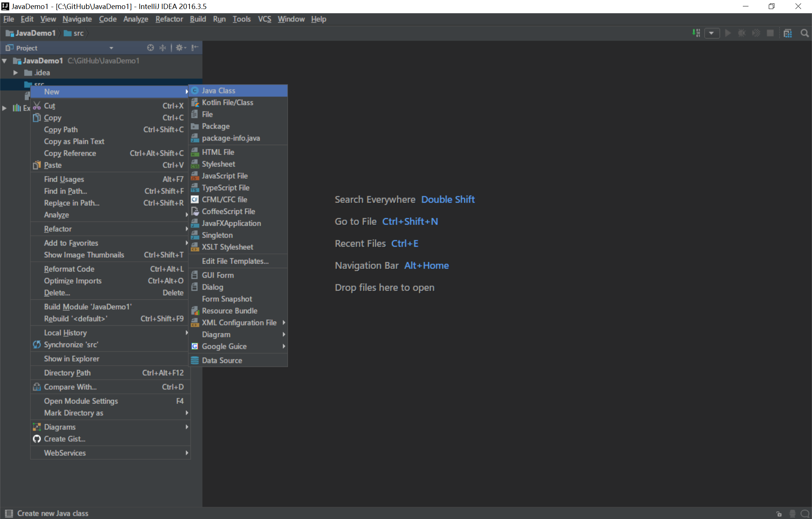Click the Synchronize 'src' refresh icon
Viewport: 812px width, 519px height.
tap(37, 344)
